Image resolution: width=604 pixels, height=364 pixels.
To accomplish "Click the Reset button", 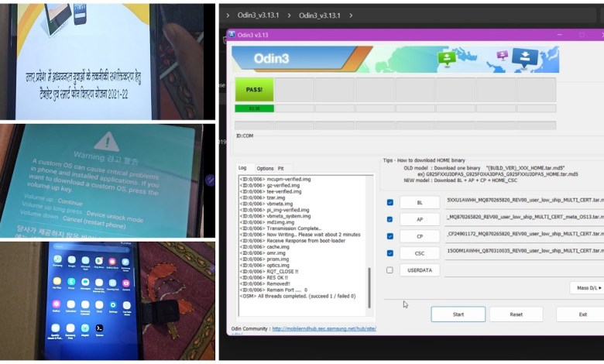I will tap(516, 314).
